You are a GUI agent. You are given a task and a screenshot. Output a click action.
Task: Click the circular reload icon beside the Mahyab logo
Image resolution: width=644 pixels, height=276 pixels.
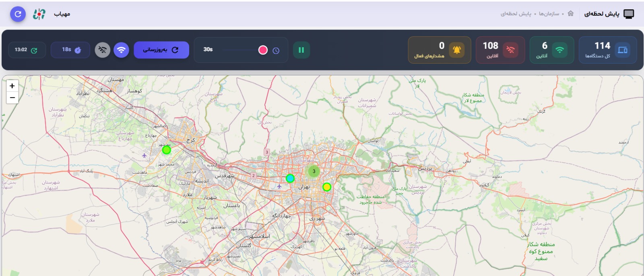tap(18, 14)
